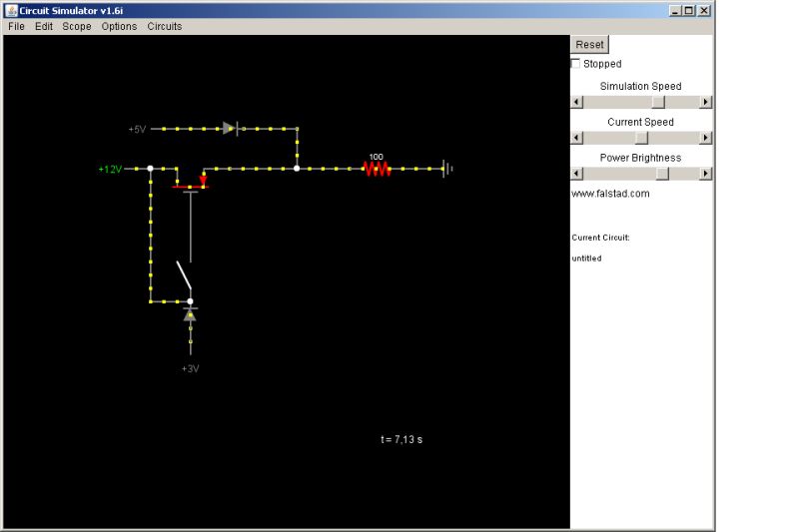Screen dimensions: 799x532
Task: Click Current Speed left arrow
Action: (x=577, y=138)
